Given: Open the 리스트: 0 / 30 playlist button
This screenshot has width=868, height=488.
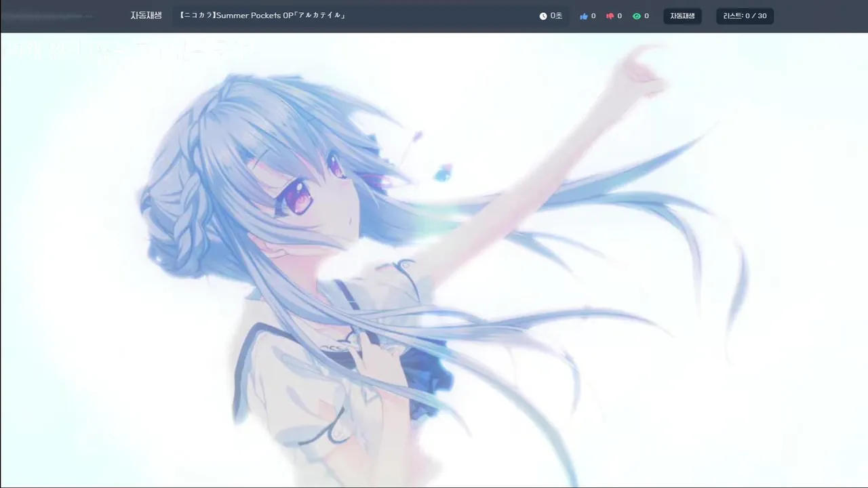Looking at the screenshot, I should pyautogui.click(x=745, y=16).
